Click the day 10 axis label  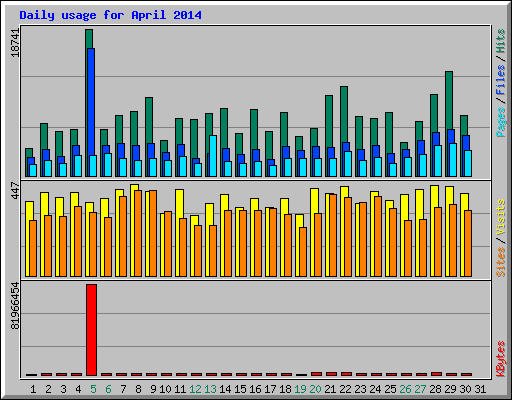165,389
